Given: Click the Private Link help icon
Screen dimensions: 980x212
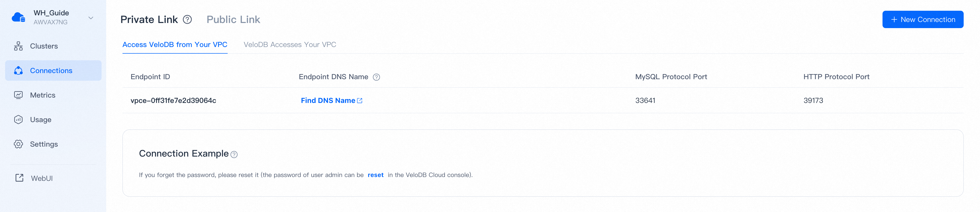Looking at the screenshot, I should click(x=187, y=19).
